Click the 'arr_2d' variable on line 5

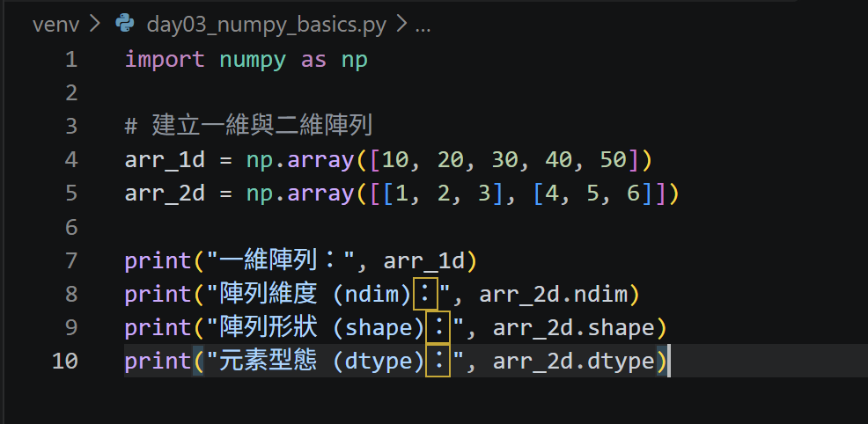pyautogui.click(x=165, y=194)
